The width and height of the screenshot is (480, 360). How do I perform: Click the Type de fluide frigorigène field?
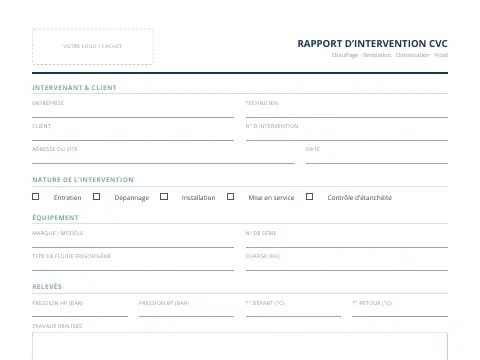[x=133, y=265]
